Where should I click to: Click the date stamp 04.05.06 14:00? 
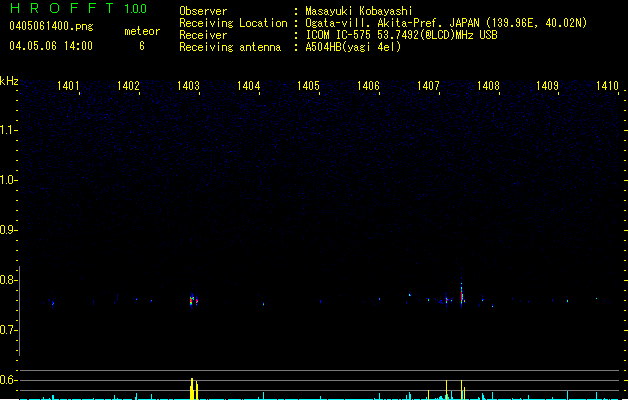pos(51,46)
